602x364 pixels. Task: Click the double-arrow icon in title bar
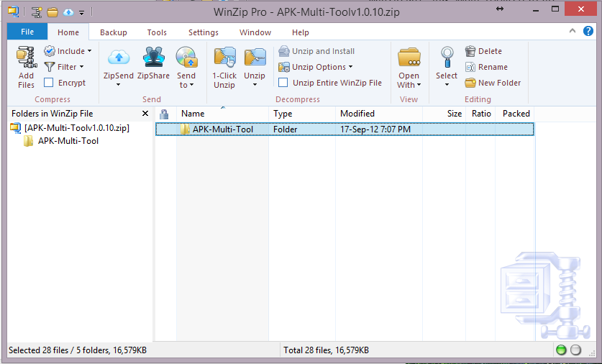coord(499,9)
